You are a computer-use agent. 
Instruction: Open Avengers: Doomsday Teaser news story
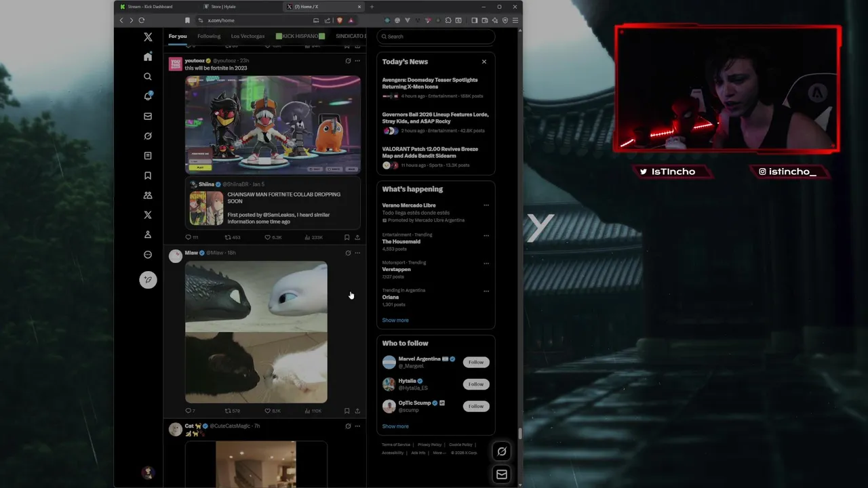[x=435, y=88]
